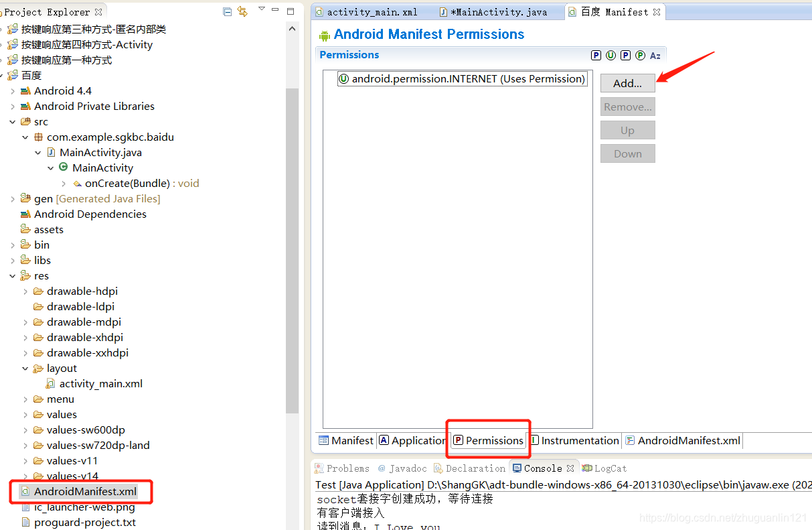Viewport: 812px width, 530px height.
Task: Close the 百度 Manifest editor tab
Action: (657, 12)
